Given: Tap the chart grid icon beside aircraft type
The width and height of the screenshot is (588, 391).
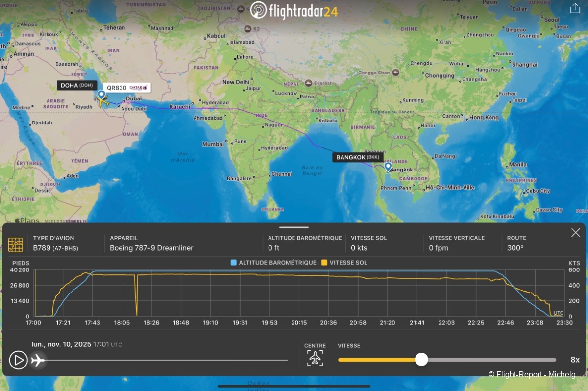Looking at the screenshot, I should tap(16, 244).
